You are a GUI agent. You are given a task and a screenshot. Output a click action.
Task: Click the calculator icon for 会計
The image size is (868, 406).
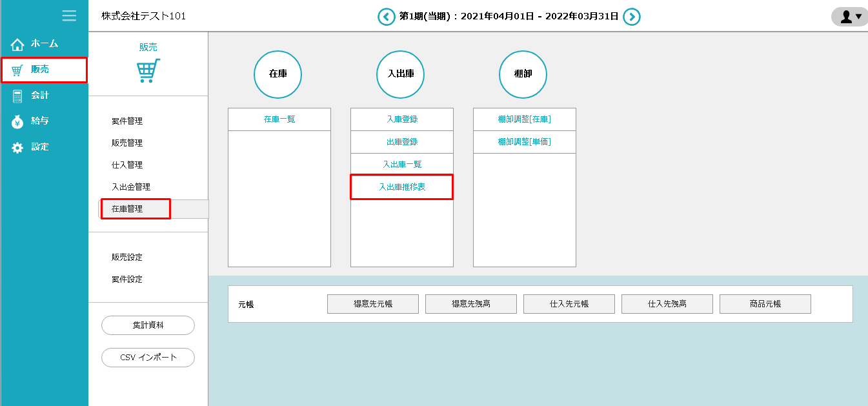pos(17,96)
